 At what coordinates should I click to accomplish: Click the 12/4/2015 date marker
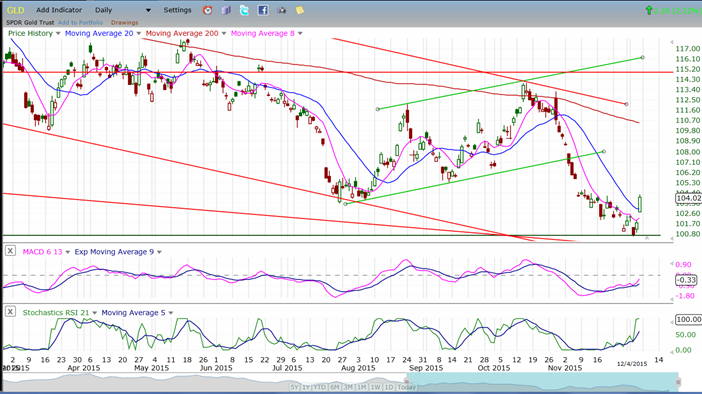click(632, 364)
